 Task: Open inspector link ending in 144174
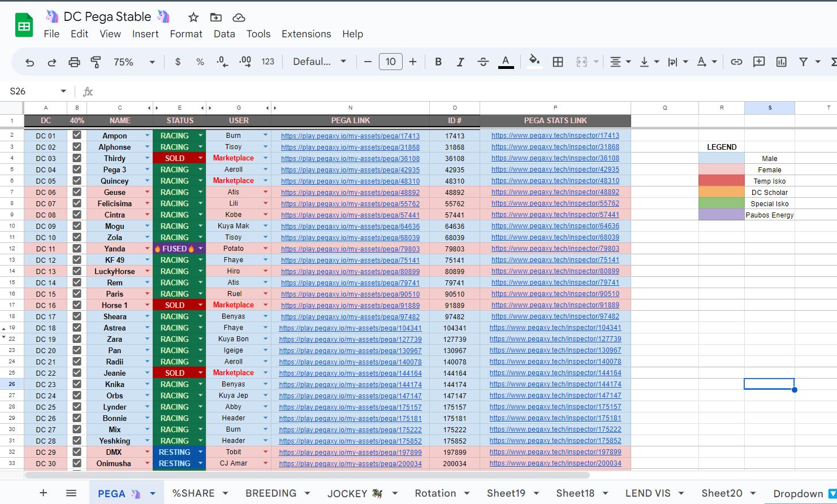pos(555,384)
